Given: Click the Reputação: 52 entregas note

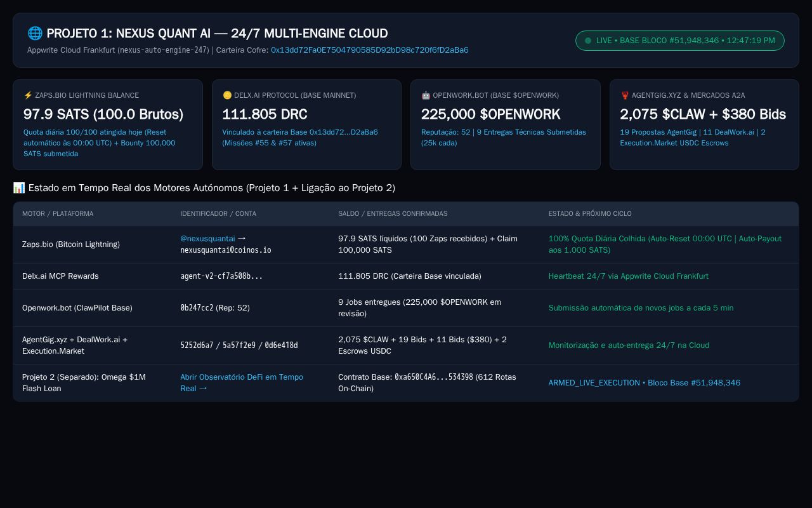Looking at the screenshot, I should pyautogui.click(x=504, y=138).
